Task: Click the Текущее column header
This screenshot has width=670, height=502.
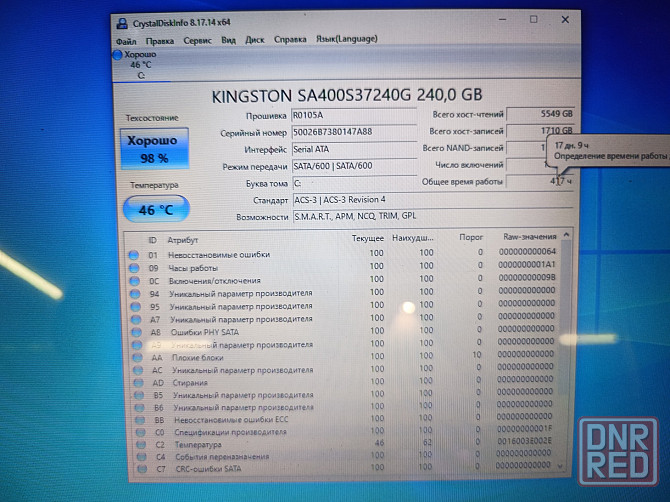Action: pos(367,238)
